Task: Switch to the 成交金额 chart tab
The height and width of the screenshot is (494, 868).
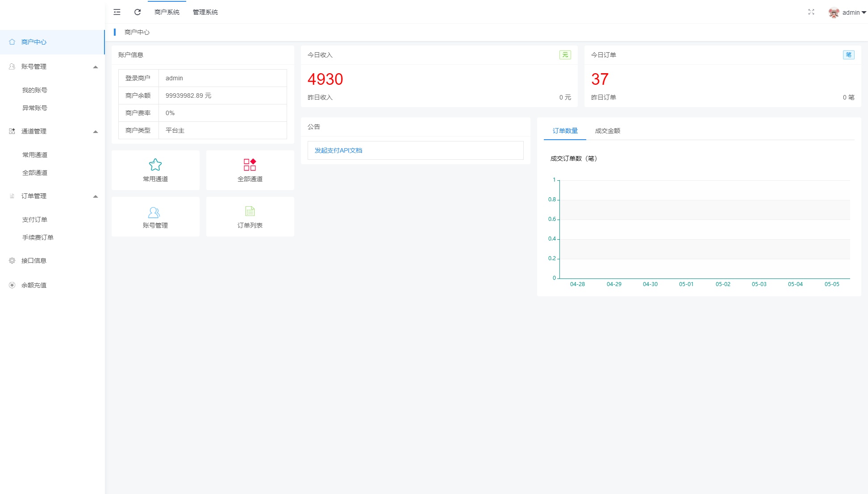Action: [x=607, y=131]
